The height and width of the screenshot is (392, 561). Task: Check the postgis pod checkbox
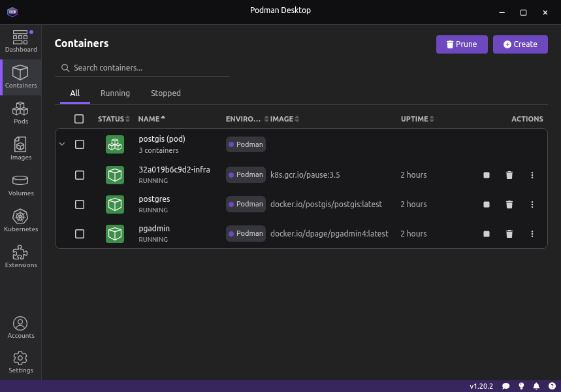coord(80,144)
